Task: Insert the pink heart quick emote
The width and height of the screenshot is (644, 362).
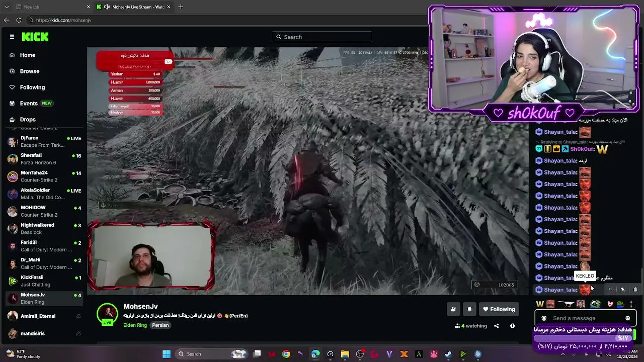Action: click(x=610, y=304)
